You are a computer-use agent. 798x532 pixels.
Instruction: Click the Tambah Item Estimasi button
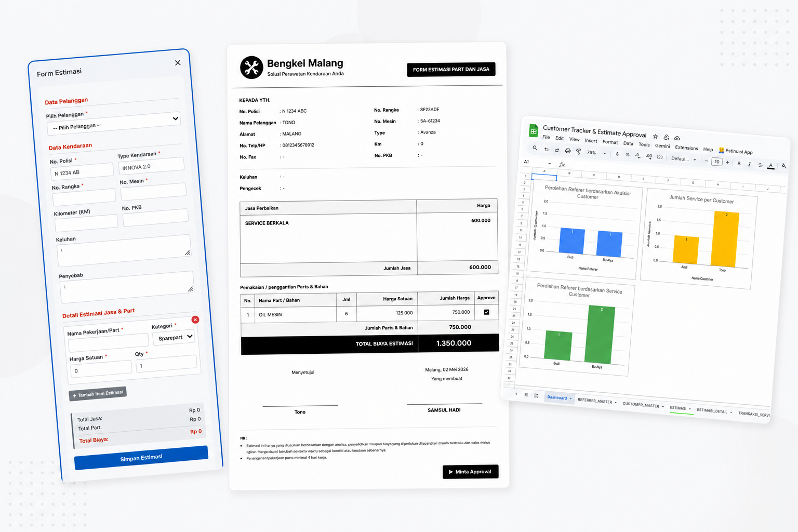[98, 394]
